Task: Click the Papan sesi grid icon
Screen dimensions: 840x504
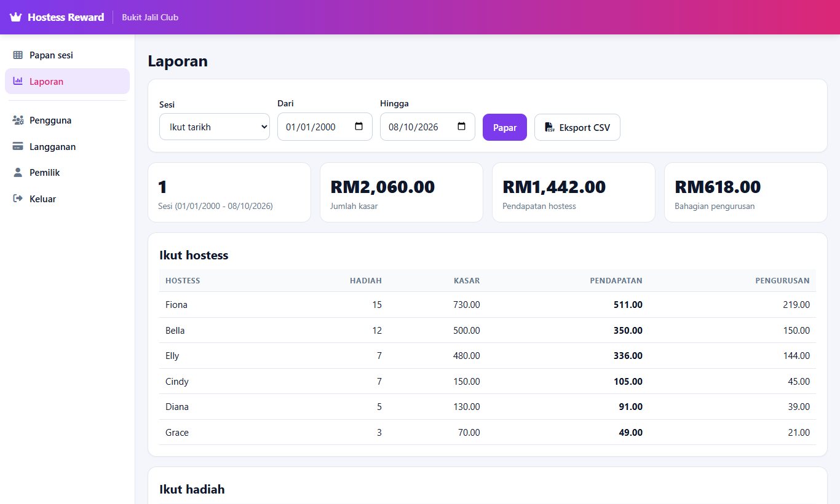Action: pyautogui.click(x=18, y=55)
